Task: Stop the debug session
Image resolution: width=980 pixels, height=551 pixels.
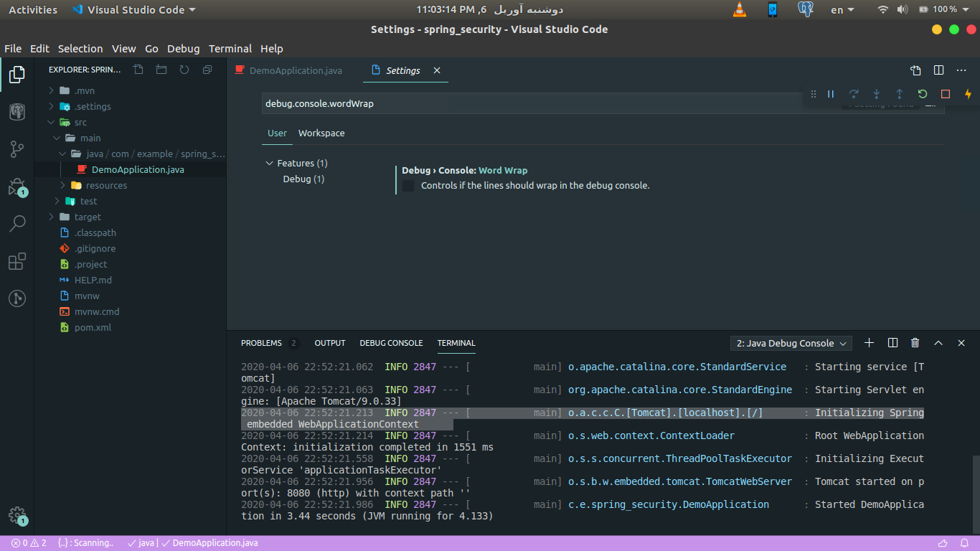Action: click(x=945, y=94)
